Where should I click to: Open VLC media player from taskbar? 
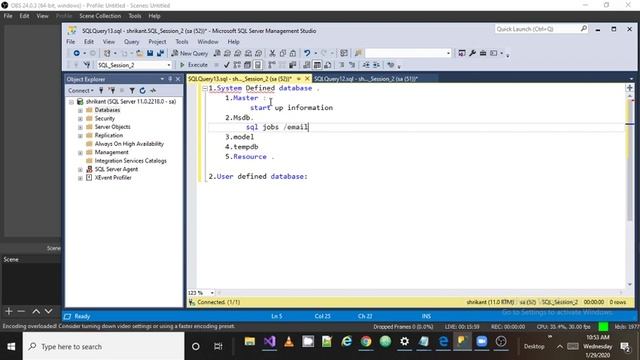point(289,342)
